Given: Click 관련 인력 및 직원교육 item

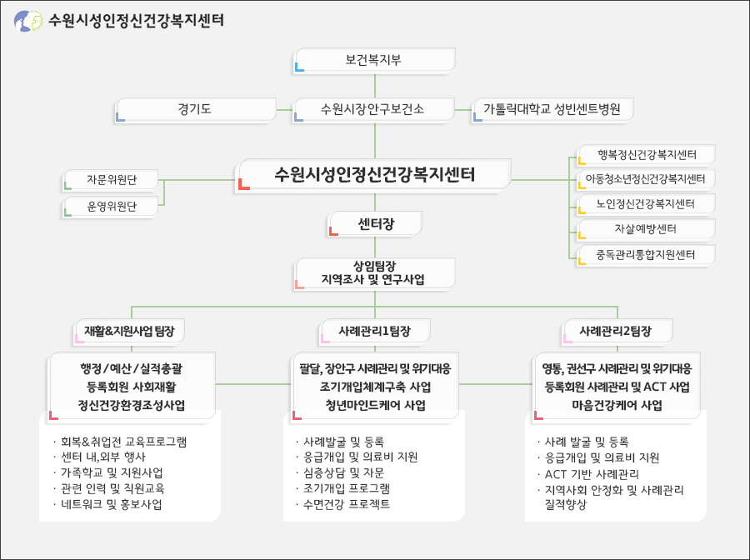Looking at the screenshot, I should [112, 488].
